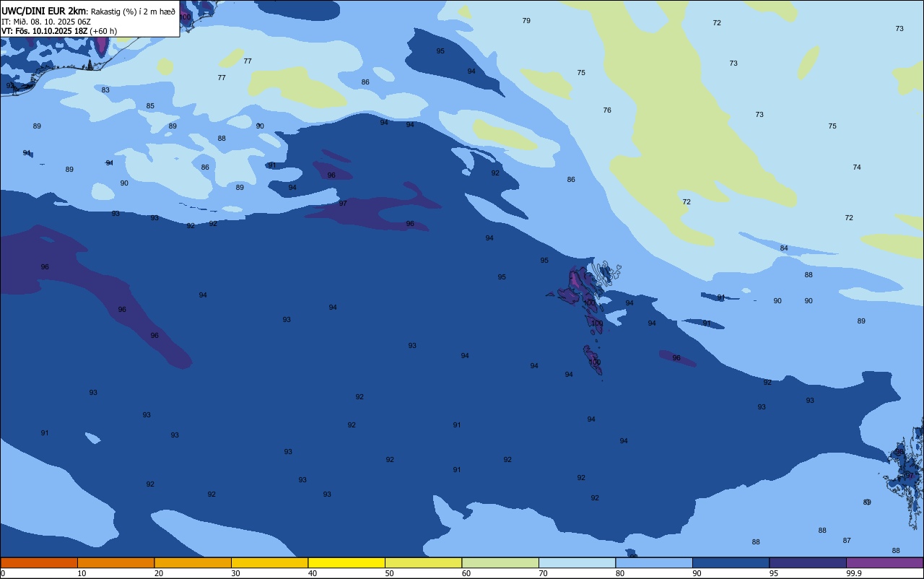
Task: Select the 90–95 dark blue legend segment
Action: point(731,562)
